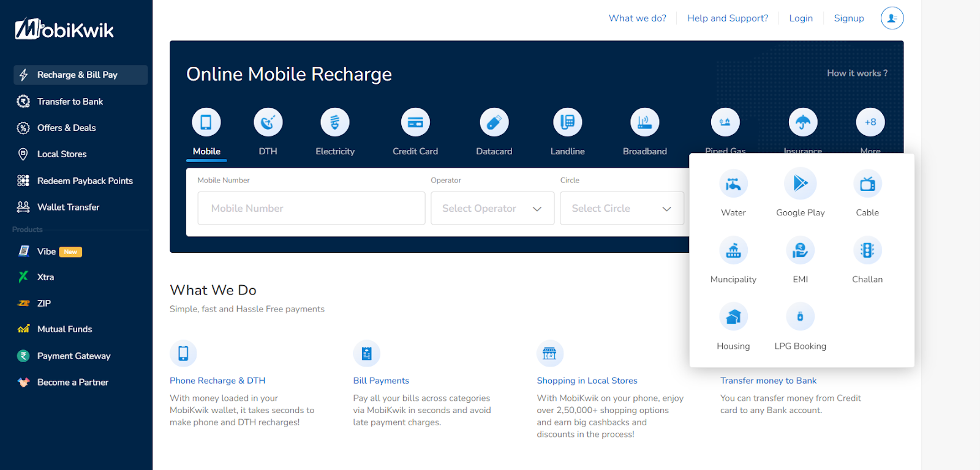The image size is (980, 470).
Task: Open Recharge & Bill Pay in sidebar
Action: [x=81, y=75]
